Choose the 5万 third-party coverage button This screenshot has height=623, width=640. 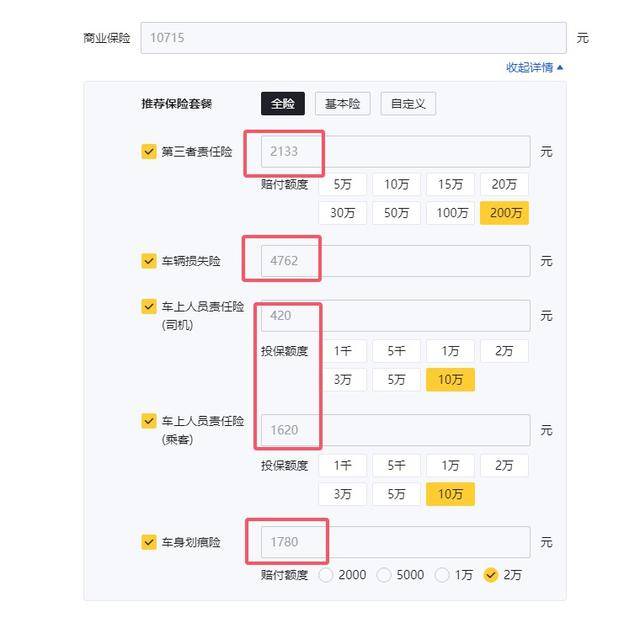[342, 184]
